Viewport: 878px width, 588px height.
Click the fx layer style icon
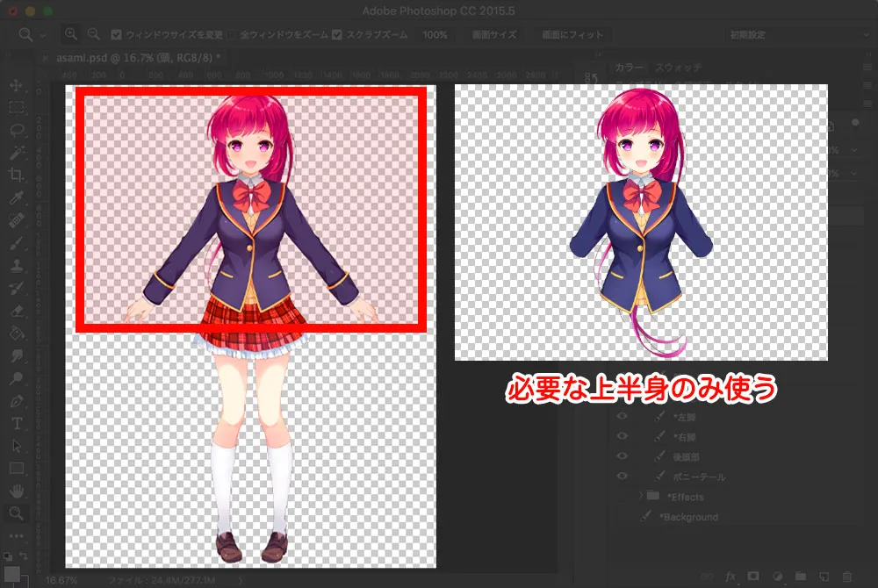730,577
